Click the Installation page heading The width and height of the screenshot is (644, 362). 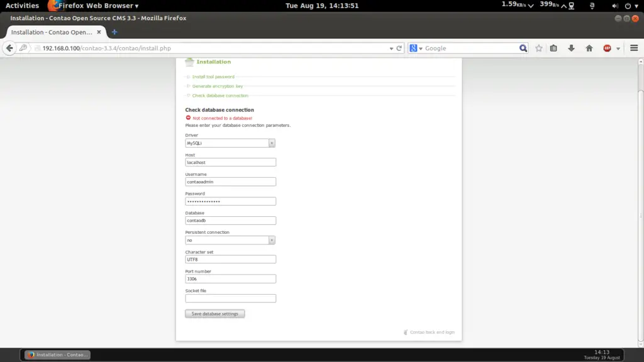click(x=214, y=62)
